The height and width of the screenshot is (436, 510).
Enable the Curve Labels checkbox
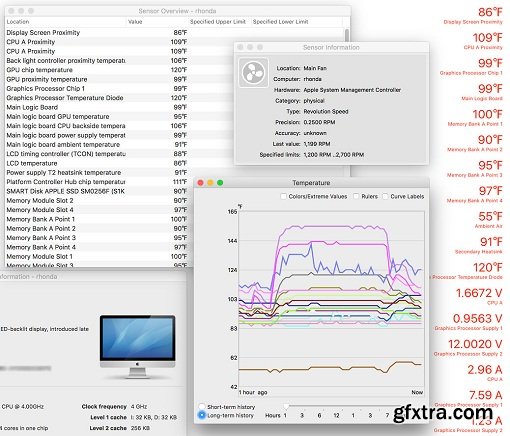tap(385, 196)
